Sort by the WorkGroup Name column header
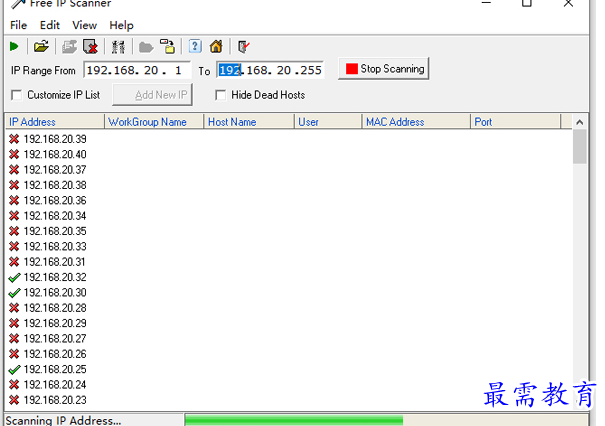 coord(154,122)
